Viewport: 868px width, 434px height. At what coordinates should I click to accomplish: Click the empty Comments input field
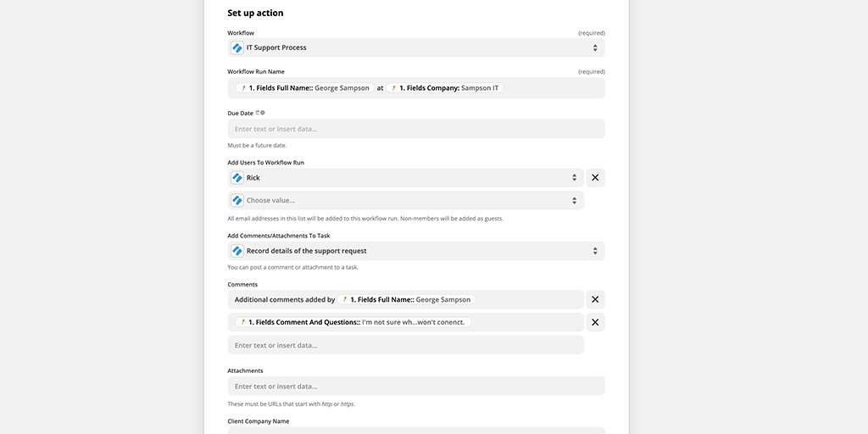405,346
